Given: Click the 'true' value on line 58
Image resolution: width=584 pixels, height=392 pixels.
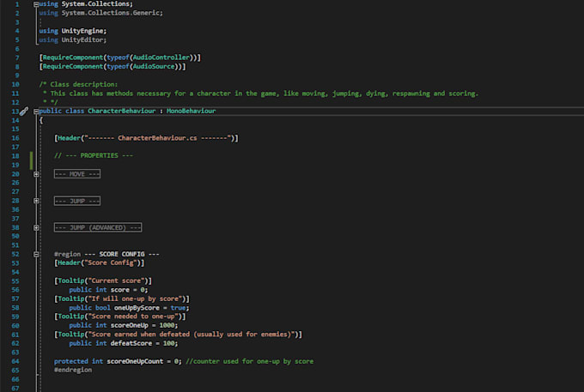Looking at the screenshot, I should pos(178,308).
